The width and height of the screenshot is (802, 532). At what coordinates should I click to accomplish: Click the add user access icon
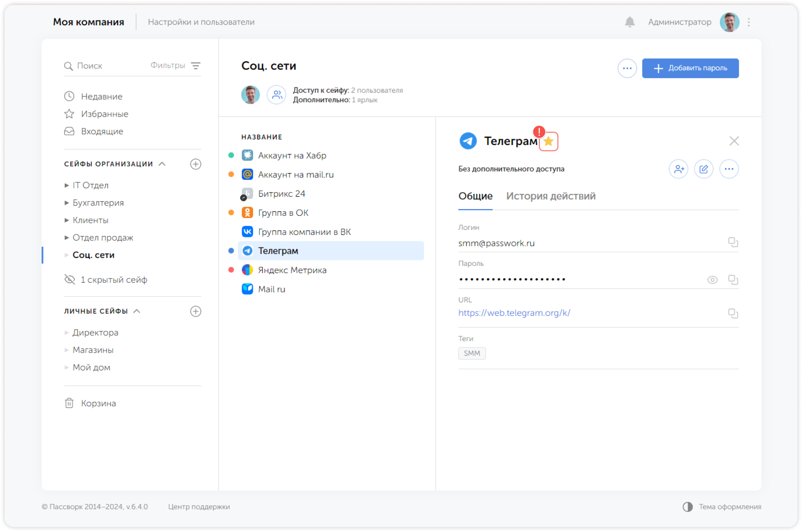[x=679, y=169]
